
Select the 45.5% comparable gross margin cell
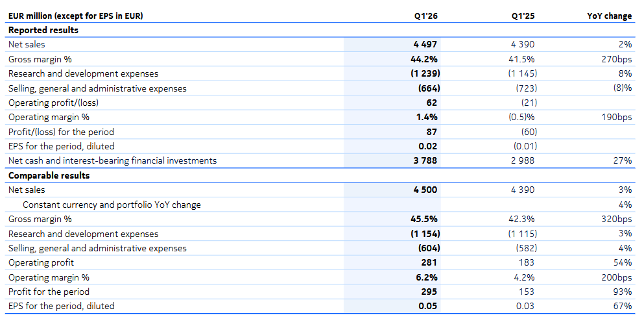425,219
